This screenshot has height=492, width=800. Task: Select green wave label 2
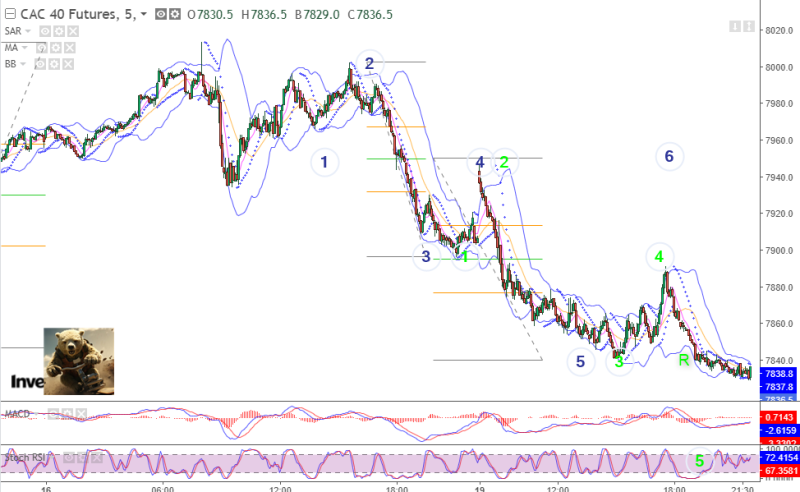tap(504, 162)
